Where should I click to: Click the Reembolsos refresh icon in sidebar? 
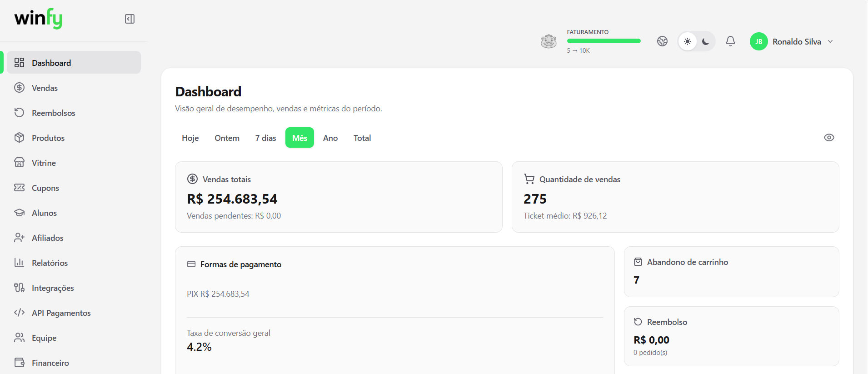point(19,113)
